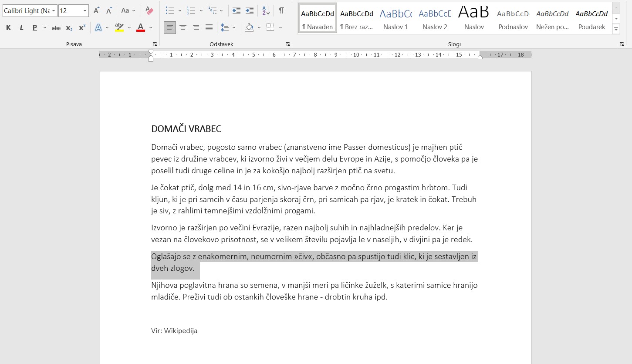The height and width of the screenshot is (364, 632).
Task: Click into the font size field showing 12
Action: coord(70,10)
